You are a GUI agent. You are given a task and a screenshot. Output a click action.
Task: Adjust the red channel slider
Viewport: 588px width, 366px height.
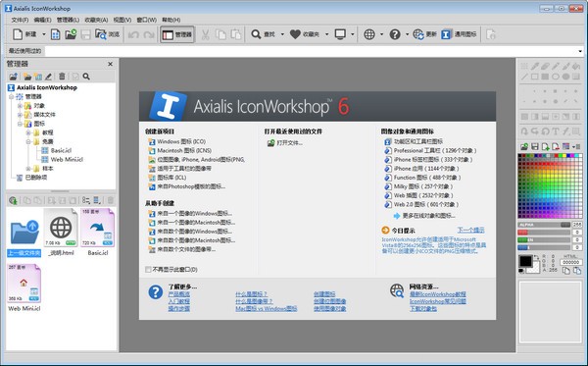pyautogui.click(x=544, y=233)
